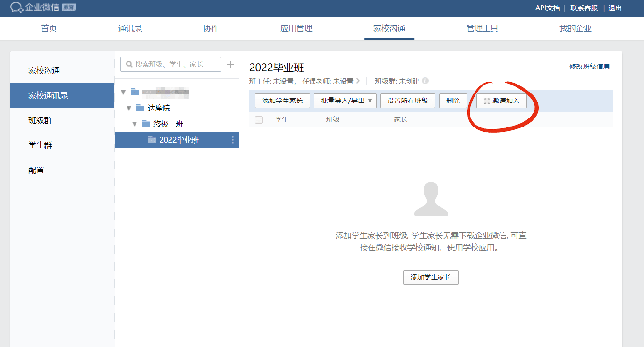Click the 退出 logout link
The image size is (644, 347).
tap(615, 8)
